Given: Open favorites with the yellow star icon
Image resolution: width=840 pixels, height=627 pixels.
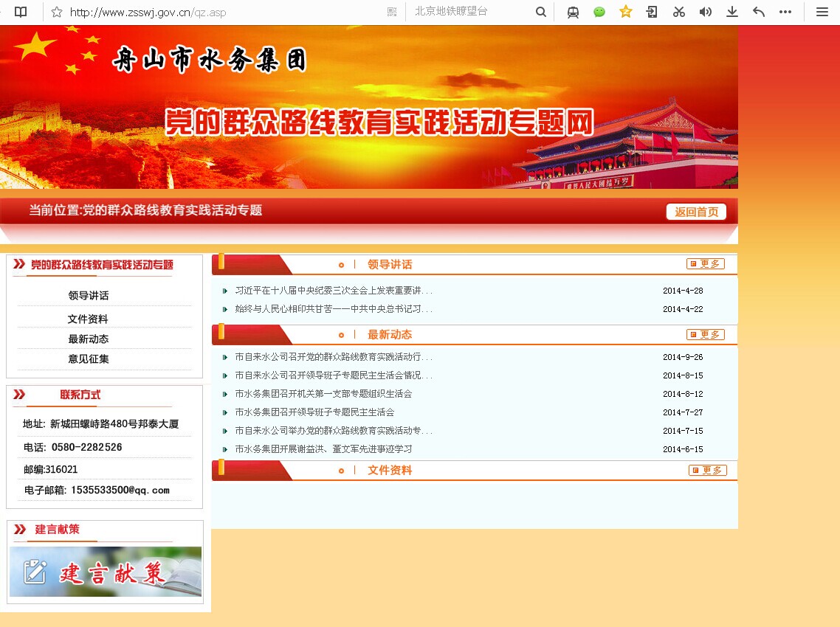Looking at the screenshot, I should [625, 12].
